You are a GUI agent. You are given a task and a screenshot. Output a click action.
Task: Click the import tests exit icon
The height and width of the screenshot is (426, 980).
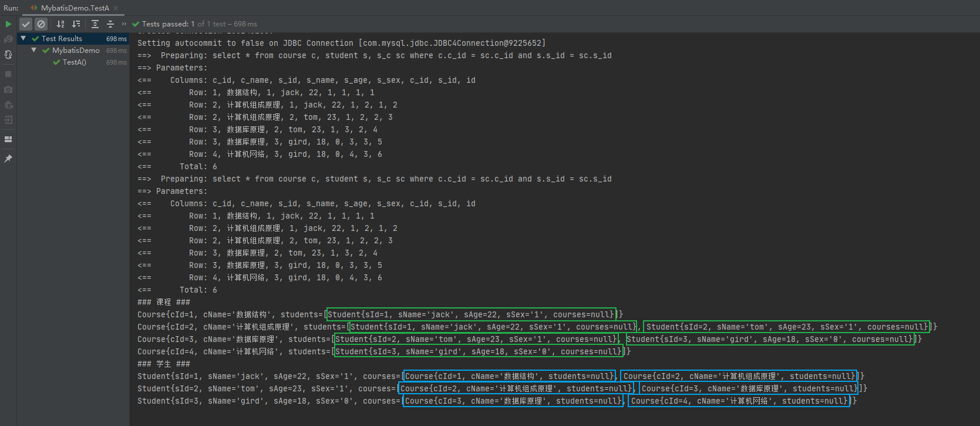(8, 120)
